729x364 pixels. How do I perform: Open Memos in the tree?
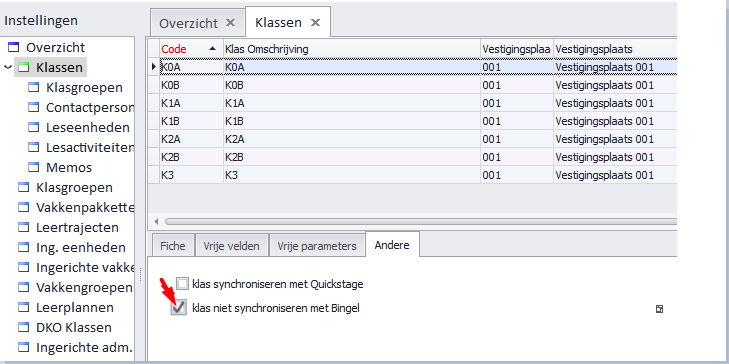point(69,167)
